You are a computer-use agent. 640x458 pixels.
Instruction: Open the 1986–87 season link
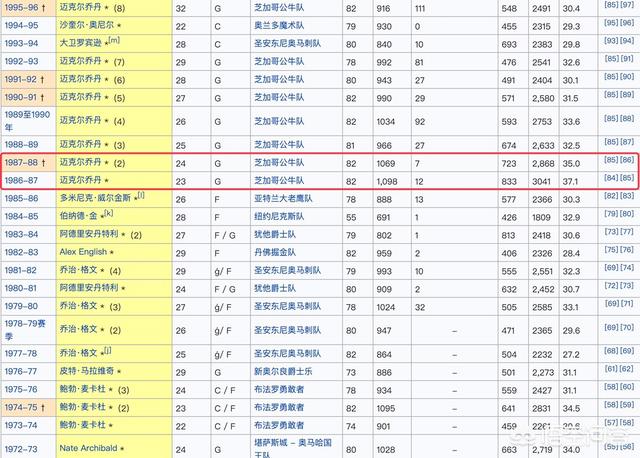point(21,180)
